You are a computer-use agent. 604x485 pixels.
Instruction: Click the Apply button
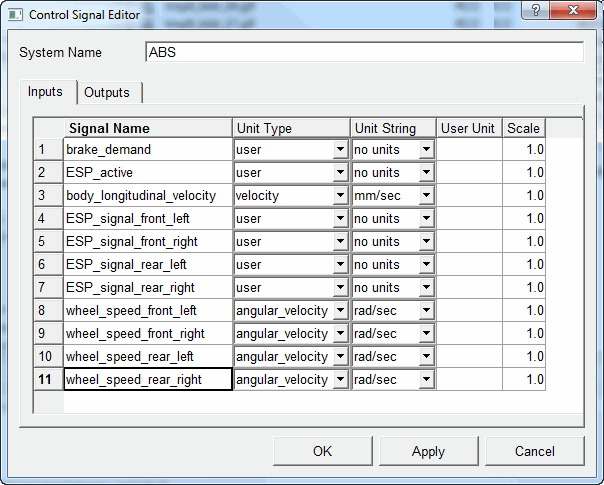429,451
